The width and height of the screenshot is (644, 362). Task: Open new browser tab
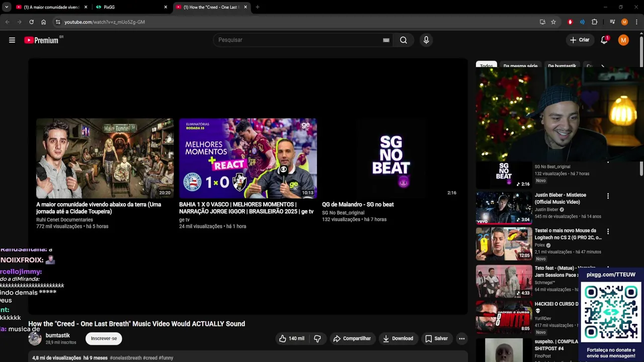pos(258,7)
